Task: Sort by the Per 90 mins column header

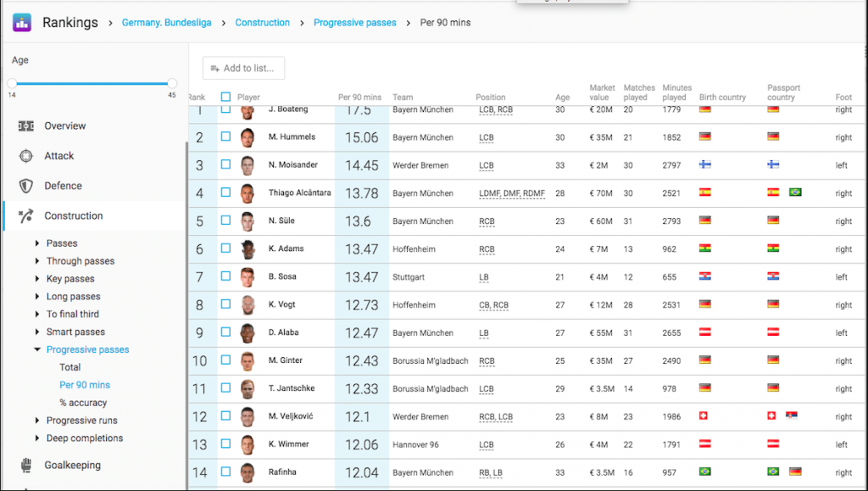Action: tap(359, 97)
